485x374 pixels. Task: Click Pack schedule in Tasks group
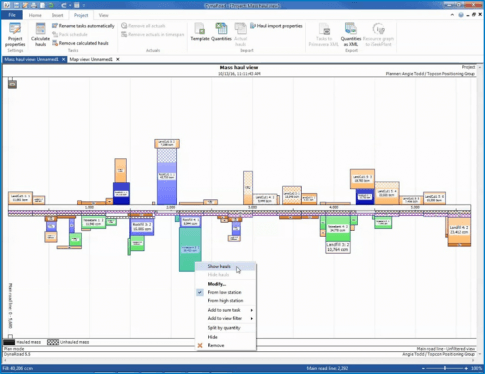pos(70,34)
